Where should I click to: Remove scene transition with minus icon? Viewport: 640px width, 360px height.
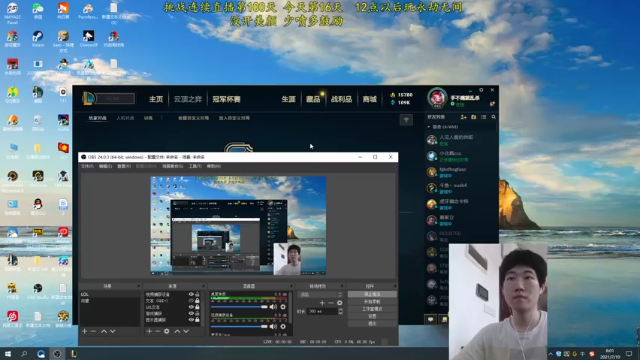click(331, 303)
